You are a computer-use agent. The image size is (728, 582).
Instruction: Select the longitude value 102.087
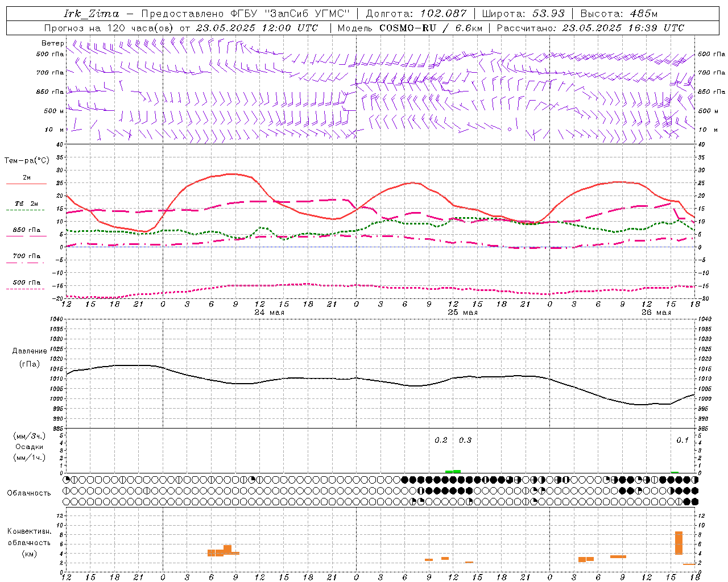click(443, 14)
